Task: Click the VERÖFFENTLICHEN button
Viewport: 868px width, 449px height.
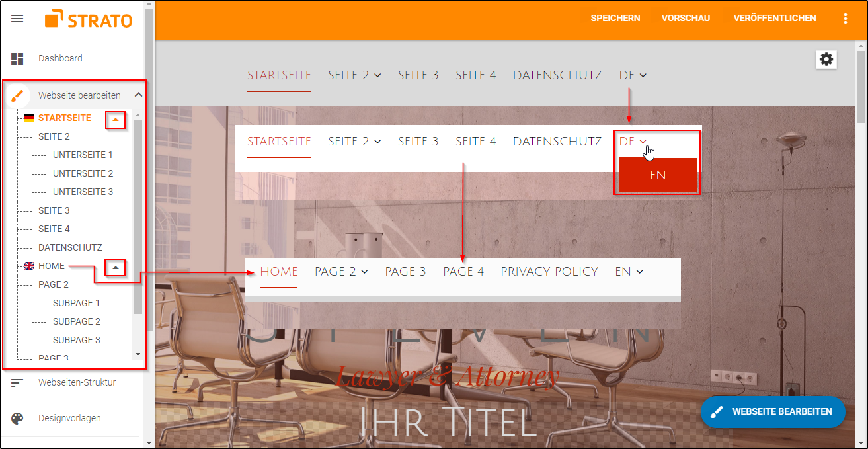Action: coord(775,19)
